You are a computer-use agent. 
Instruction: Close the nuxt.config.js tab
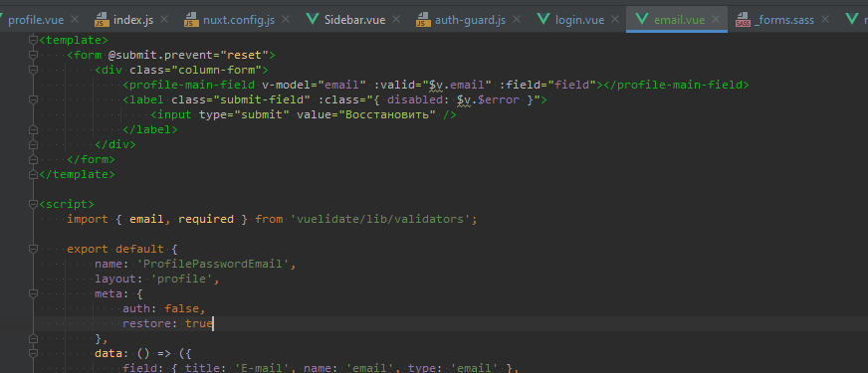286,20
